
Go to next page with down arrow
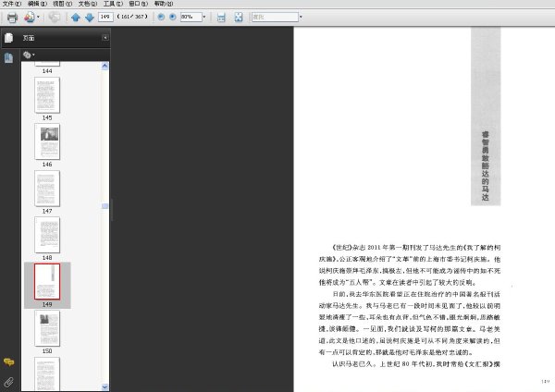pyautogui.click(x=90, y=17)
